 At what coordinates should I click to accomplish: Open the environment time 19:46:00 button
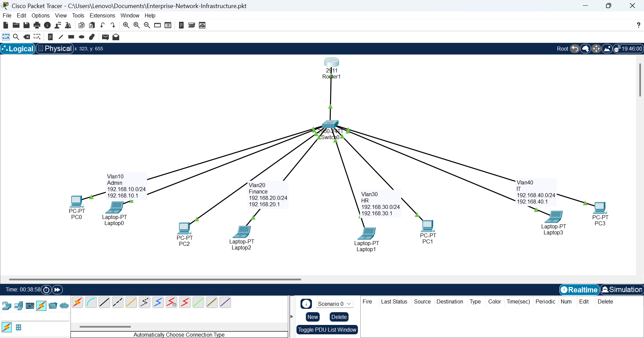click(x=628, y=49)
